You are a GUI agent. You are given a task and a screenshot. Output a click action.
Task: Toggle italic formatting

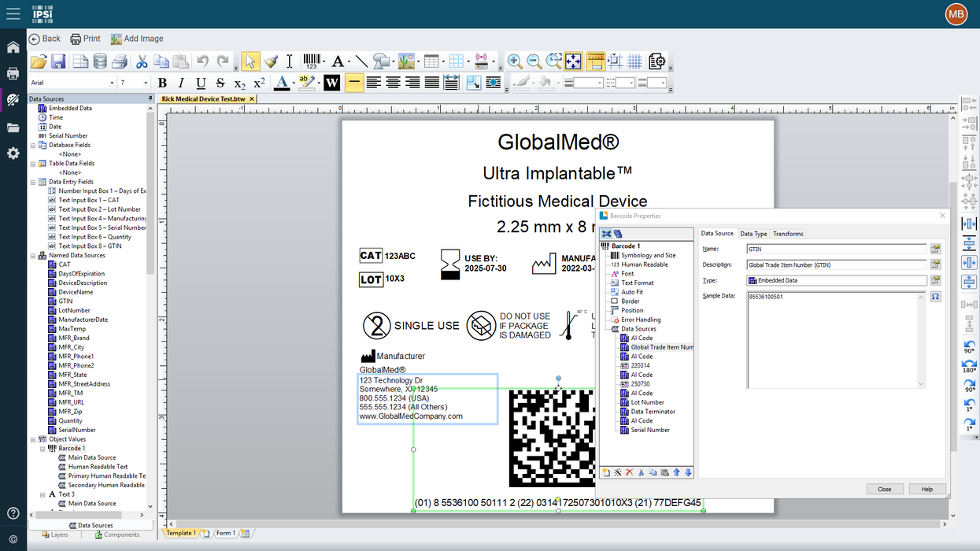coord(181,83)
